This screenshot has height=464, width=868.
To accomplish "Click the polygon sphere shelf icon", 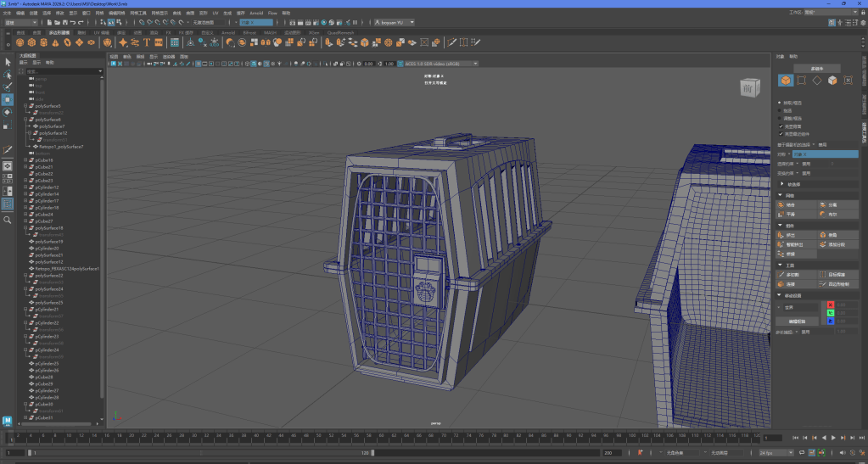I will [20, 42].
